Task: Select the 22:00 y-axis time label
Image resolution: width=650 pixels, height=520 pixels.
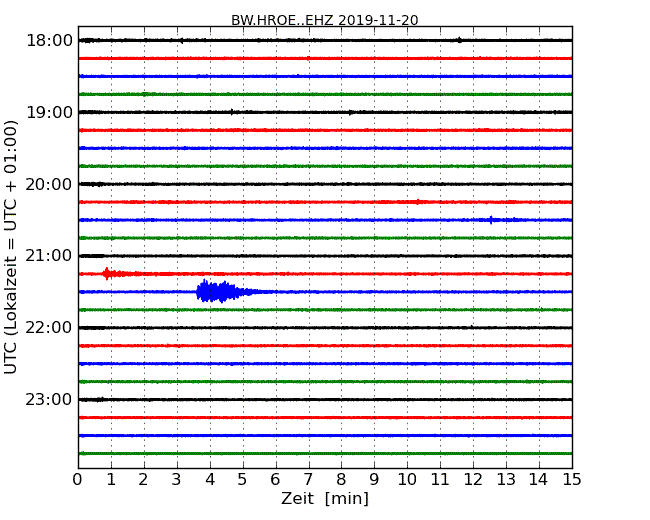Action: (x=49, y=328)
